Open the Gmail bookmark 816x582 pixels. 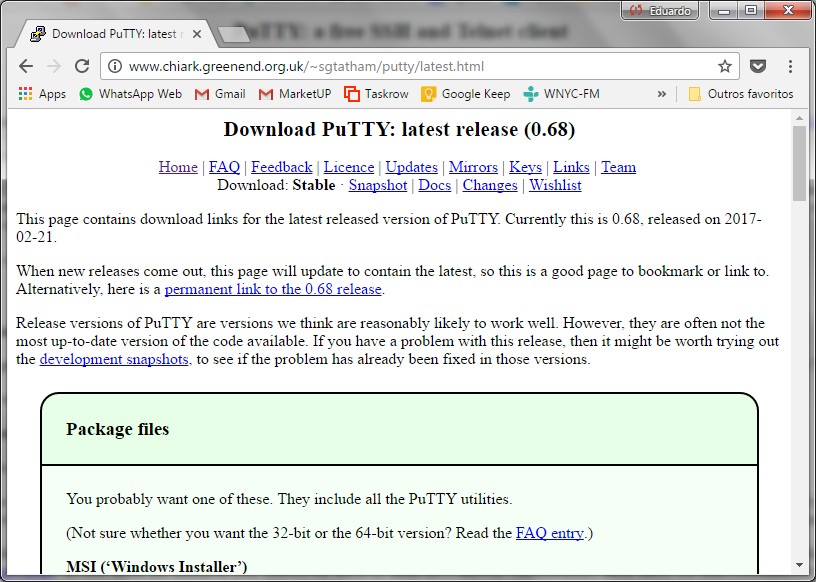tap(220, 94)
